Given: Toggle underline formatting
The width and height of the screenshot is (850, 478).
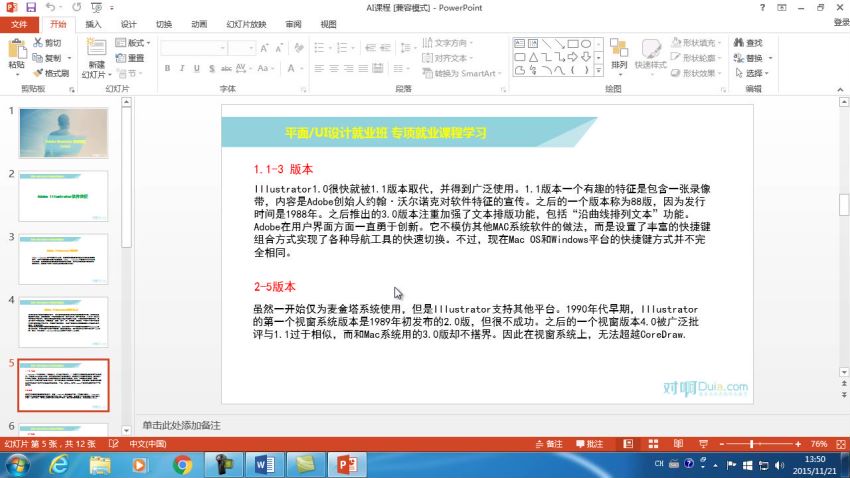Looking at the screenshot, I should click(196, 68).
